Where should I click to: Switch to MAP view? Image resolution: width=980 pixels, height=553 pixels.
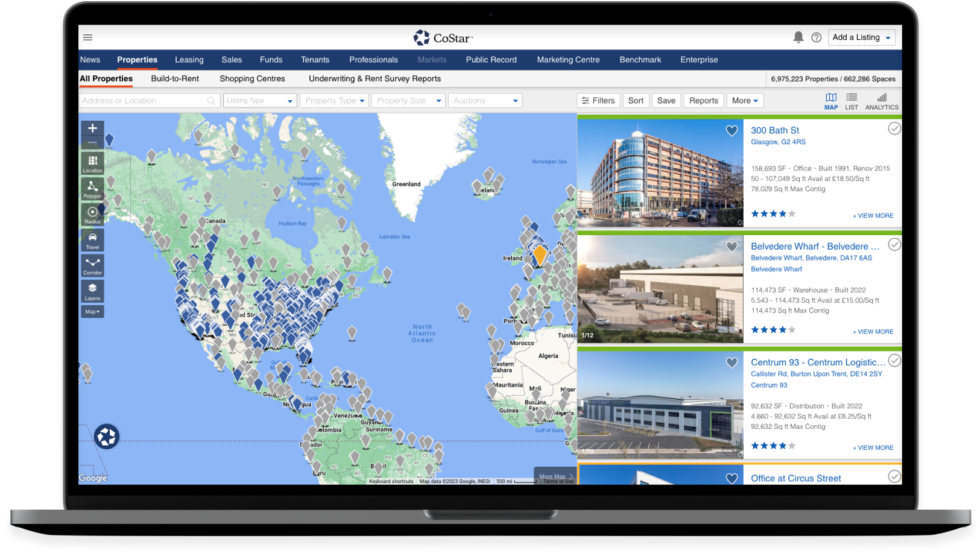831,101
